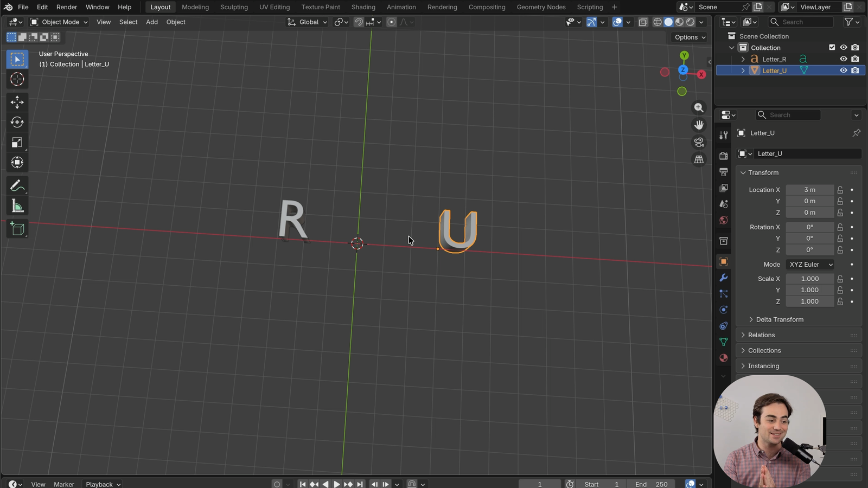Expand Letter_U in the outliner
The height and width of the screenshot is (488, 868).
(x=743, y=70)
